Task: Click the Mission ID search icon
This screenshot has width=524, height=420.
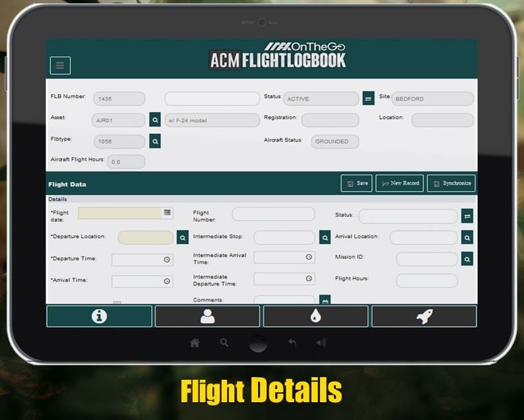Action: pyautogui.click(x=467, y=259)
